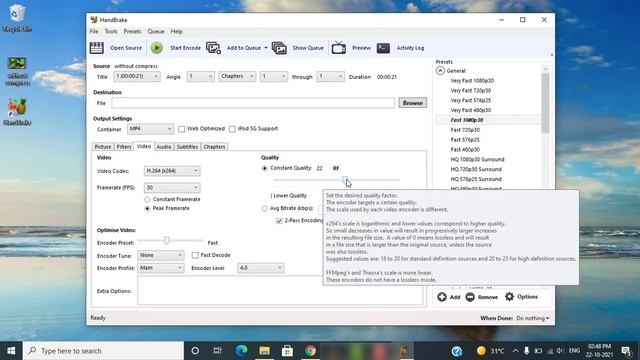Click the Encoder Preset slider
Image resolution: width=640 pixels, height=360 pixels.
tap(170, 241)
